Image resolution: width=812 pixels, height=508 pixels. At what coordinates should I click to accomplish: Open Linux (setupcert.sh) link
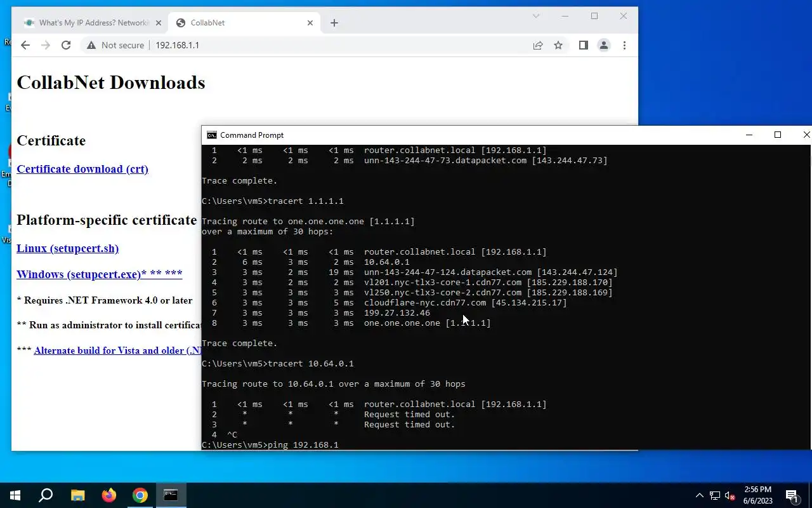[x=68, y=248]
